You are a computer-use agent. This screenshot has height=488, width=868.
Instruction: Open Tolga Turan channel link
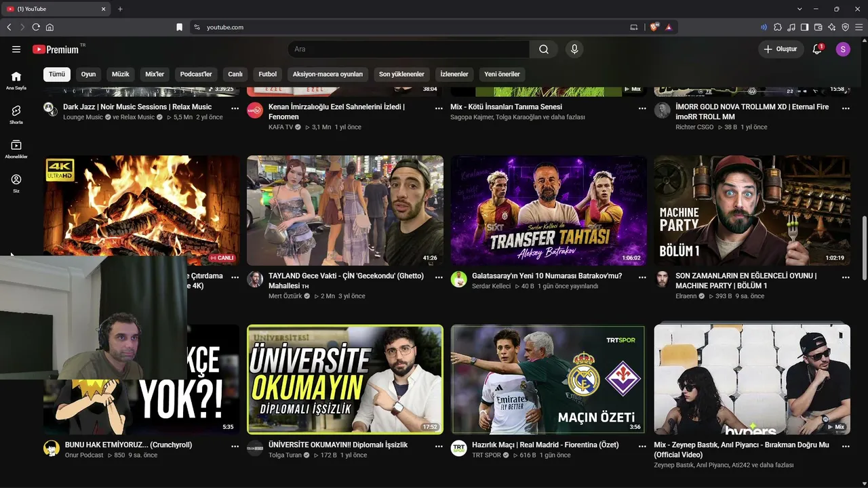(x=285, y=455)
